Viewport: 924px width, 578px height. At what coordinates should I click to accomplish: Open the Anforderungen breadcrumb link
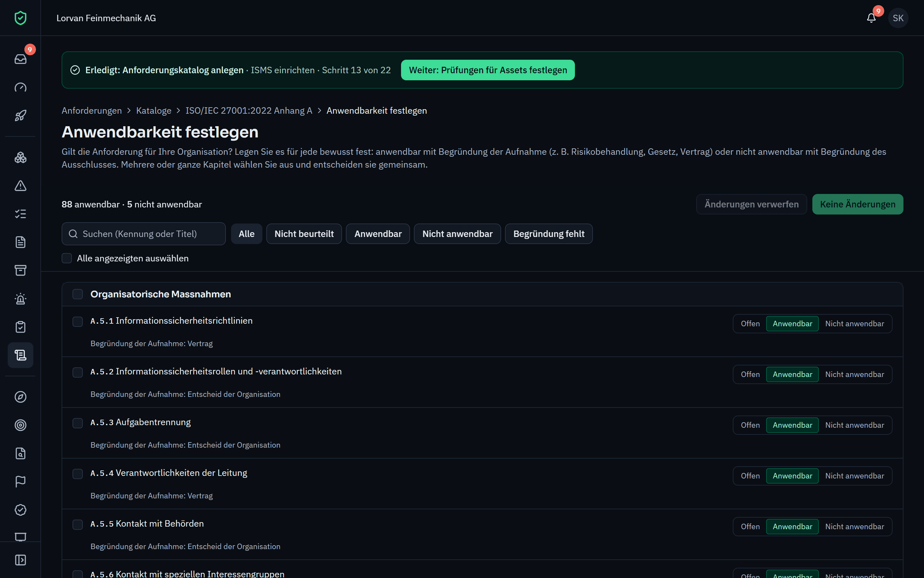point(92,110)
